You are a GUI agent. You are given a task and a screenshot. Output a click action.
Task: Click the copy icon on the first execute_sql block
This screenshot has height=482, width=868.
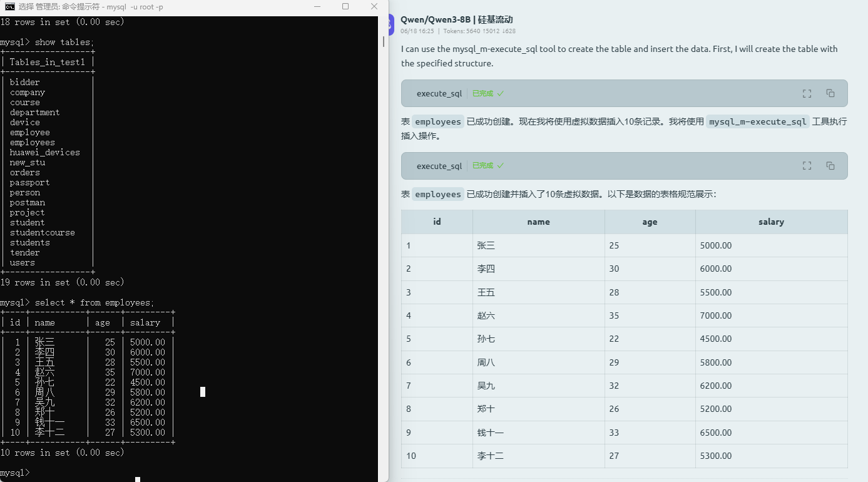tap(830, 93)
